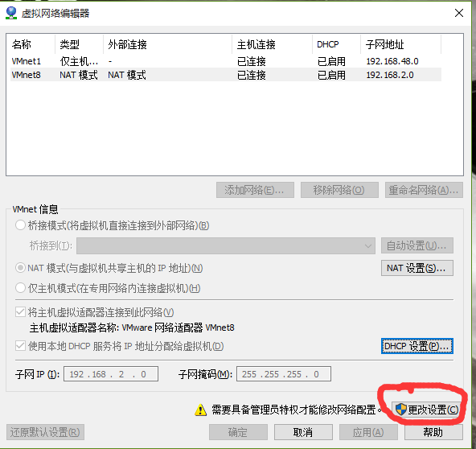This screenshot has width=476, height=449.
Task: Toggle 将主机虚拟适配器连接到此网络 checkbox
Action: coord(20,312)
